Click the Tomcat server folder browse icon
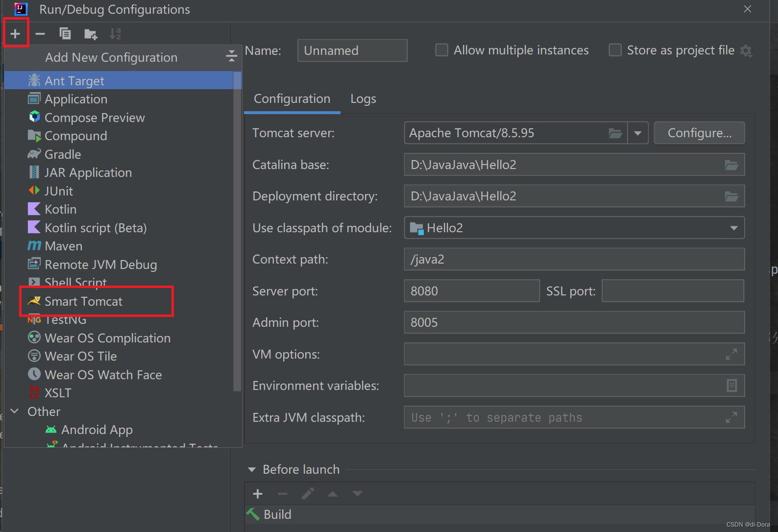Image resolution: width=778 pixels, height=532 pixels. (x=615, y=133)
